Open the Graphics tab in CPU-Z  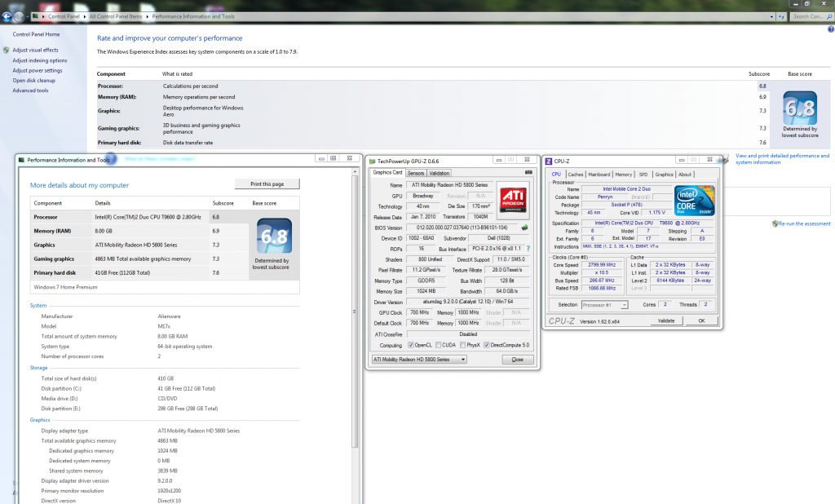pyautogui.click(x=664, y=175)
